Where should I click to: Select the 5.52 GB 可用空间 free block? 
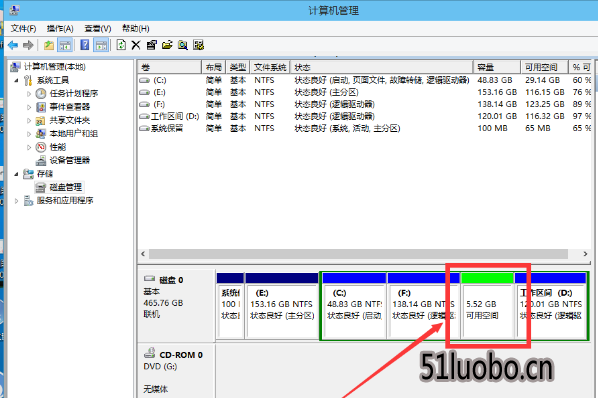pyautogui.click(x=487, y=305)
